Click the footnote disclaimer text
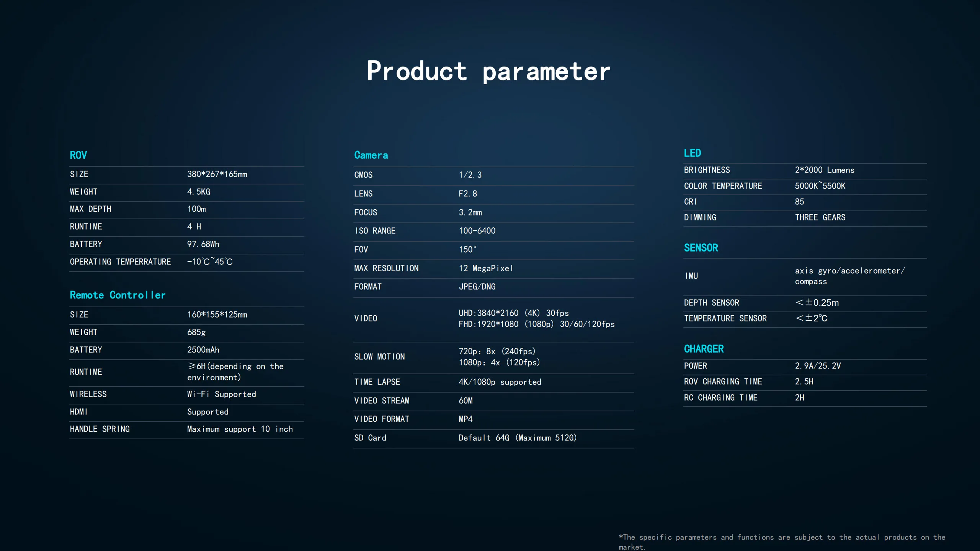The width and height of the screenshot is (980, 551). tap(782, 542)
